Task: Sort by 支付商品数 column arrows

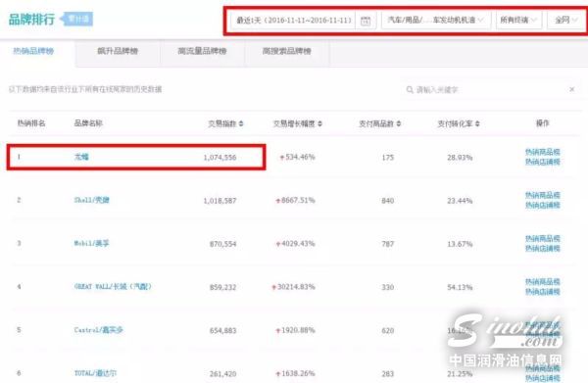Action: pos(399,123)
